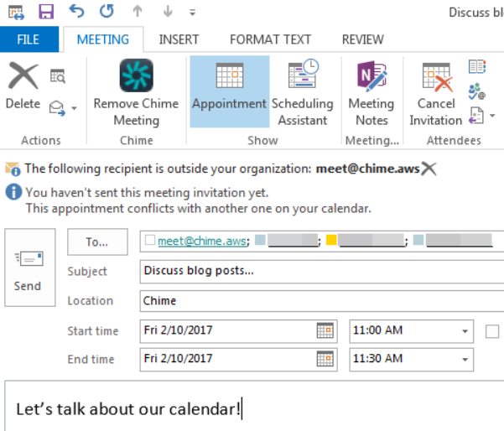The image size is (504, 431).
Task: Click the yellow presence indicator recipient
Action: click(331, 240)
